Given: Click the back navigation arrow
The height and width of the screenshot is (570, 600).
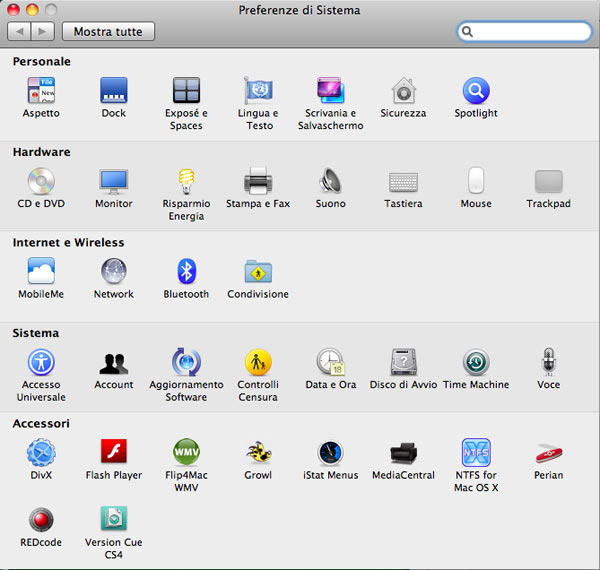Looking at the screenshot, I should pos(20,32).
